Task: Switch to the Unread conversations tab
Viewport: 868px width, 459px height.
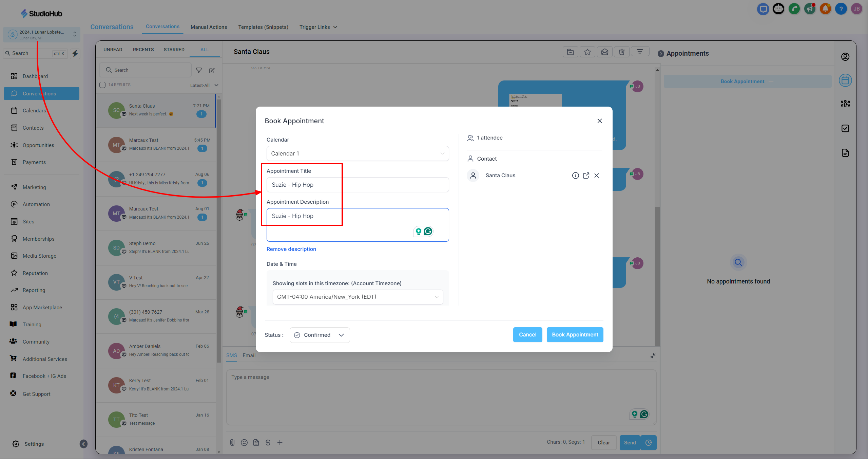Action: pyautogui.click(x=113, y=50)
